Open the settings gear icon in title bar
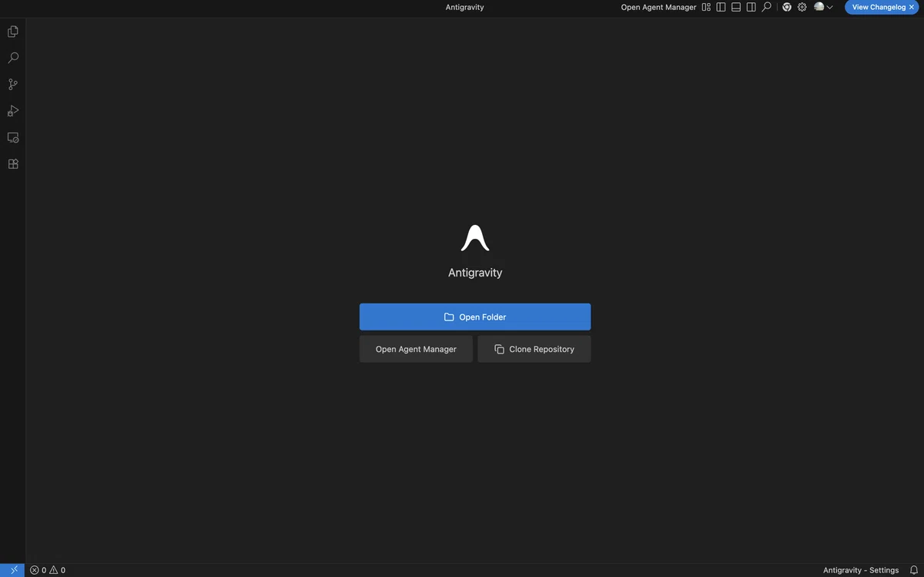Image resolution: width=924 pixels, height=577 pixels. click(802, 7)
